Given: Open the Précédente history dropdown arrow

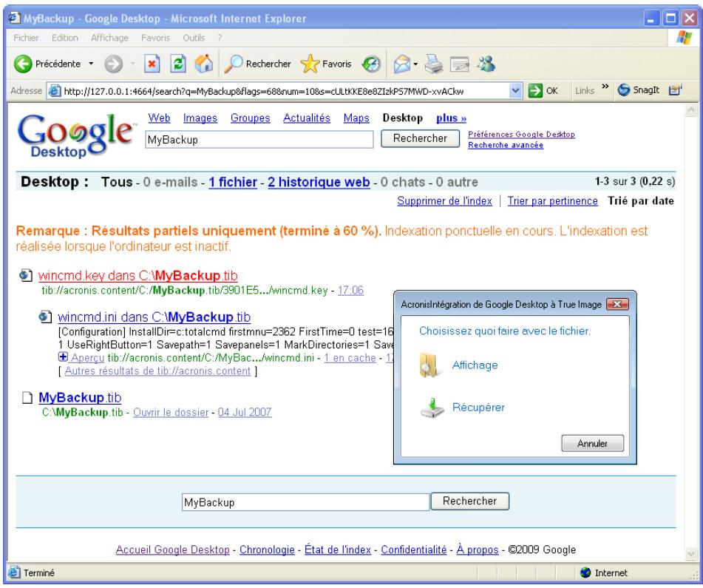Looking at the screenshot, I should tap(91, 64).
